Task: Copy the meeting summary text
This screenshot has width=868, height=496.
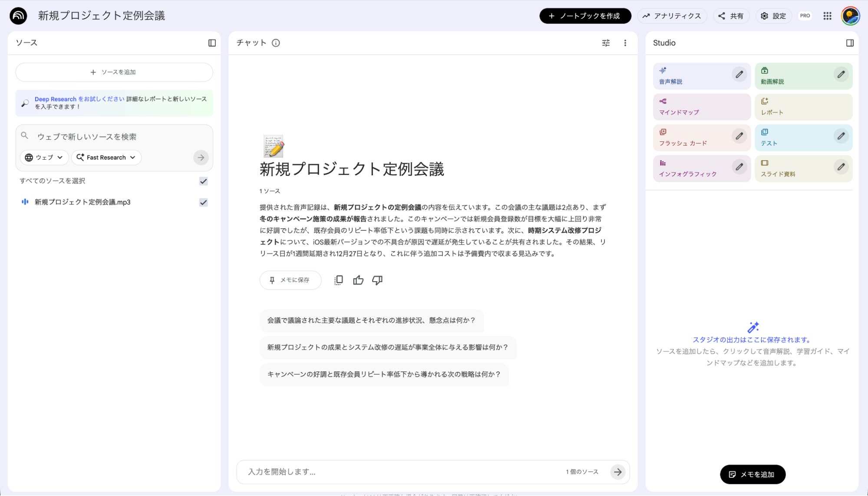Action: (x=338, y=280)
